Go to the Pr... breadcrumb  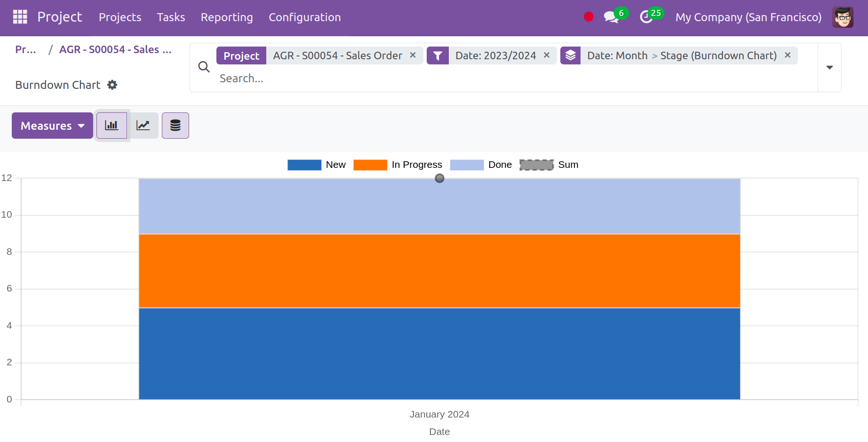(x=25, y=49)
